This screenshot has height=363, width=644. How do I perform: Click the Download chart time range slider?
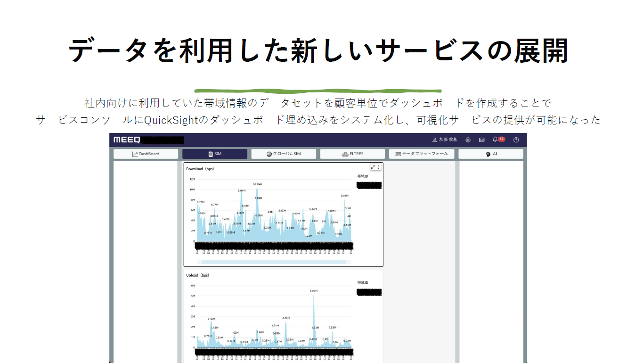274,262
